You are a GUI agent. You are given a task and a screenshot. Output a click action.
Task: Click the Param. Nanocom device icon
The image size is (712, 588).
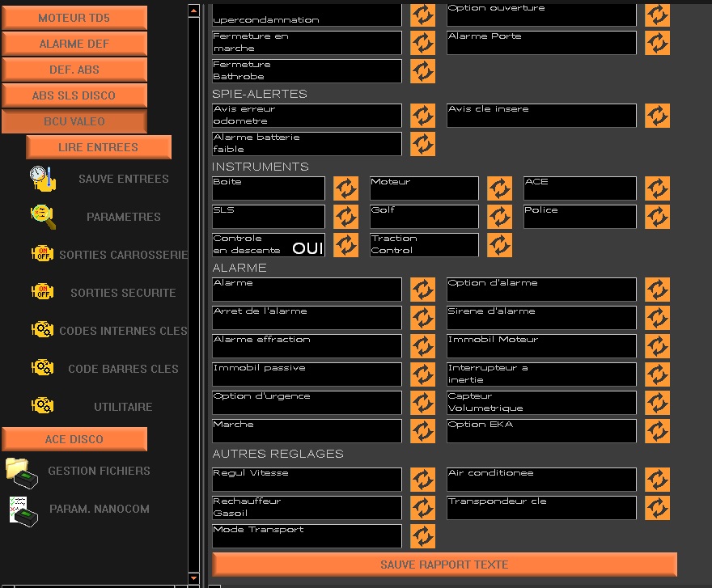tap(23, 510)
